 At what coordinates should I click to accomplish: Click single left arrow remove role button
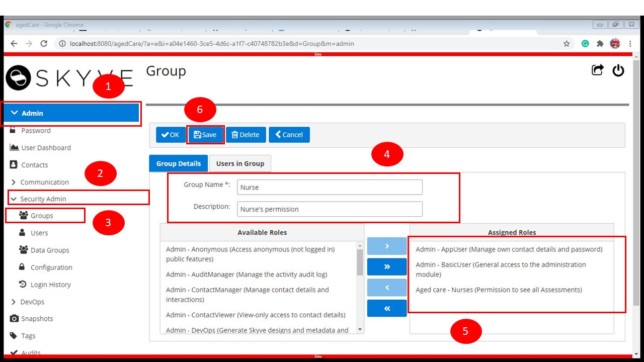[387, 288]
